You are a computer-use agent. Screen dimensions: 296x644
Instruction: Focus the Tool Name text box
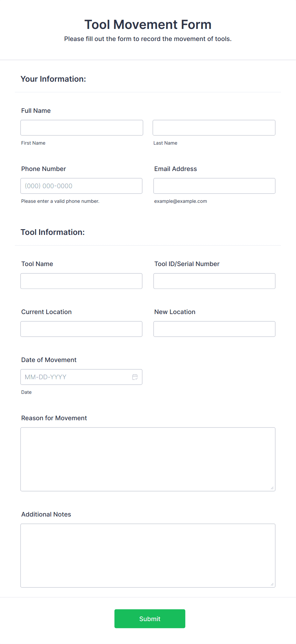click(x=81, y=281)
